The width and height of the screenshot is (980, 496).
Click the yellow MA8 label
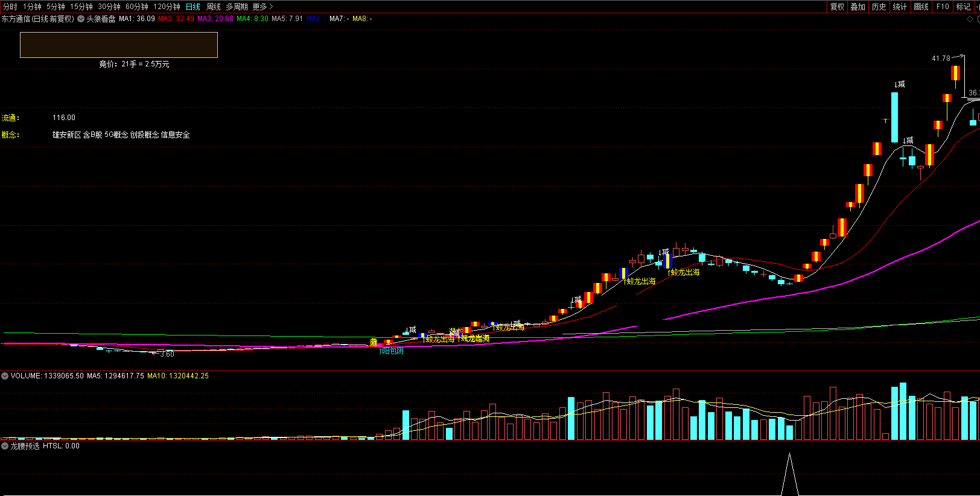pyautogui.click(x=362, y=19)
